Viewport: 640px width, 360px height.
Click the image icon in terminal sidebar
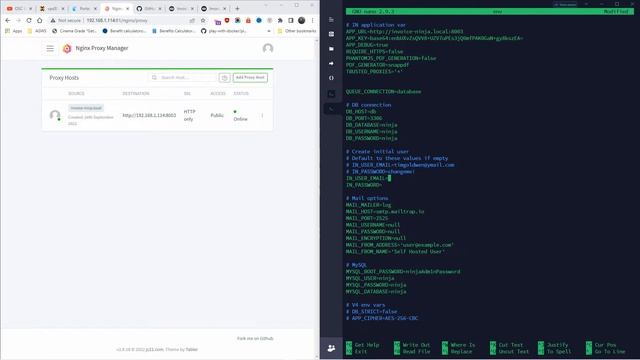(x=331, y=94)
